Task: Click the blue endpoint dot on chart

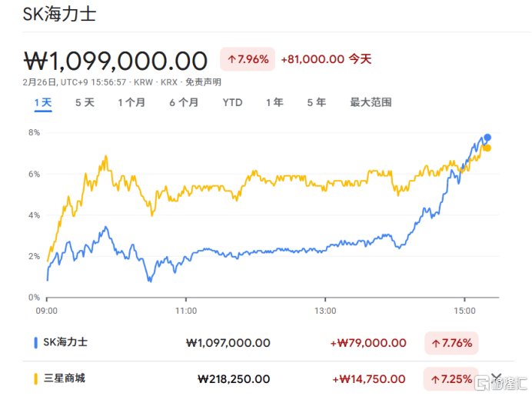Action: (487, 138)
